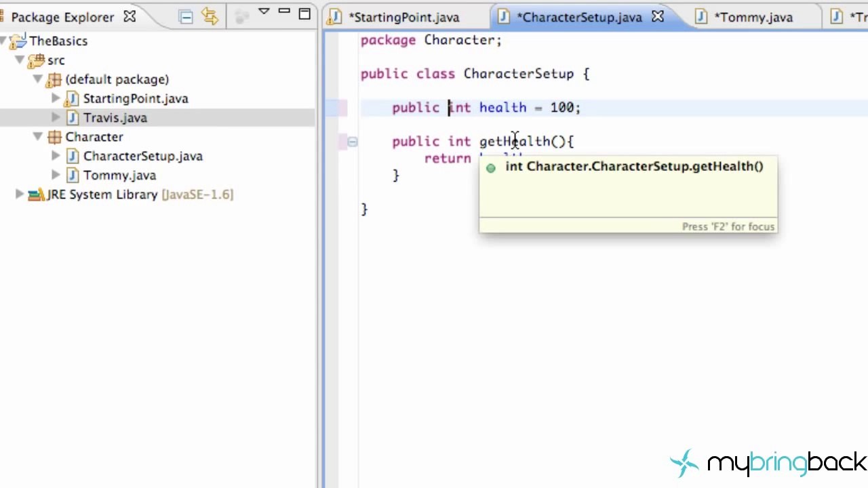Expand the Travis.java tree arrow
This screenshot has width=868, height=488.
[x=56, y=117]
